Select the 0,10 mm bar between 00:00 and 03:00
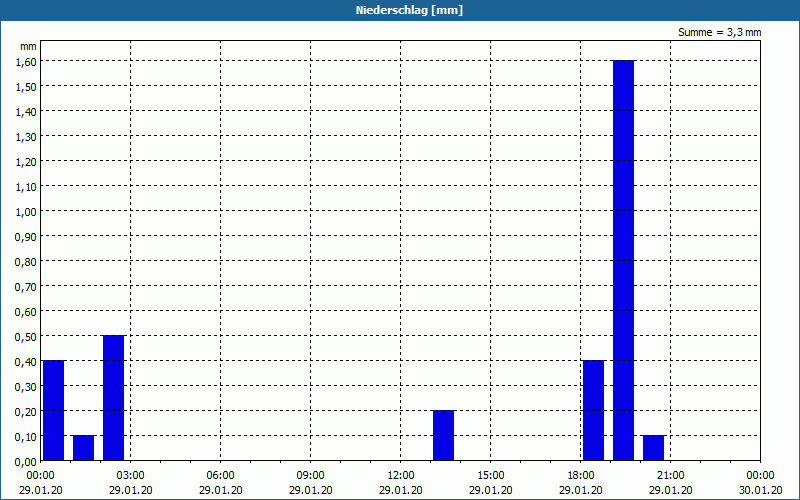 point(84,448)
